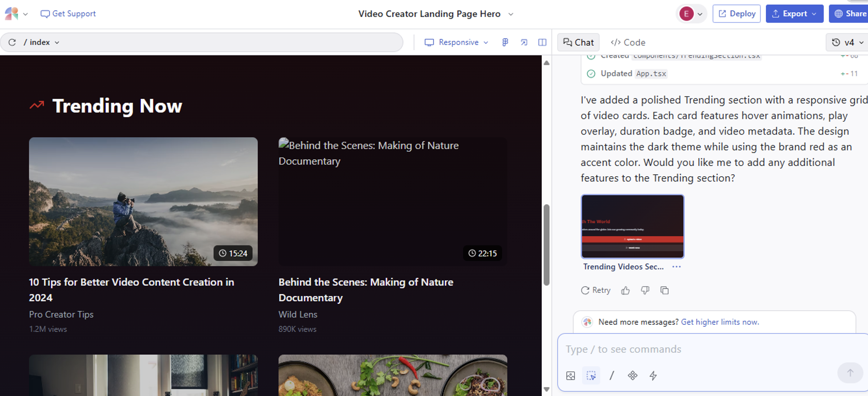The height and width of the screenshot is (396, 868).
Task: Select the Chat tab
Action: 578,42
